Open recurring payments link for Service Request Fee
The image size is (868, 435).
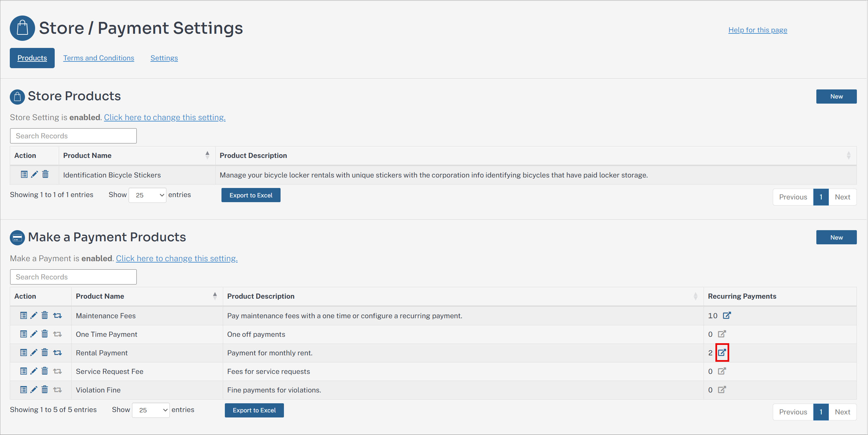point(722,371)
